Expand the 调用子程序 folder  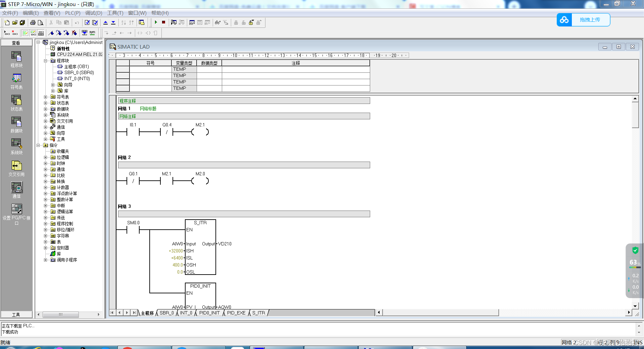click(46, 260)
